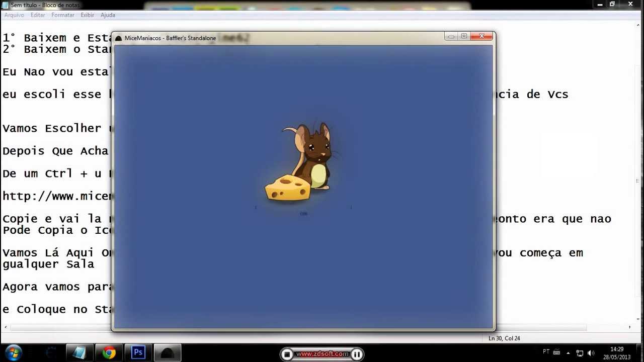The image size is (644, 362).
Task: Open Notepad's Arquivo menu
Action: pos(14,15)
